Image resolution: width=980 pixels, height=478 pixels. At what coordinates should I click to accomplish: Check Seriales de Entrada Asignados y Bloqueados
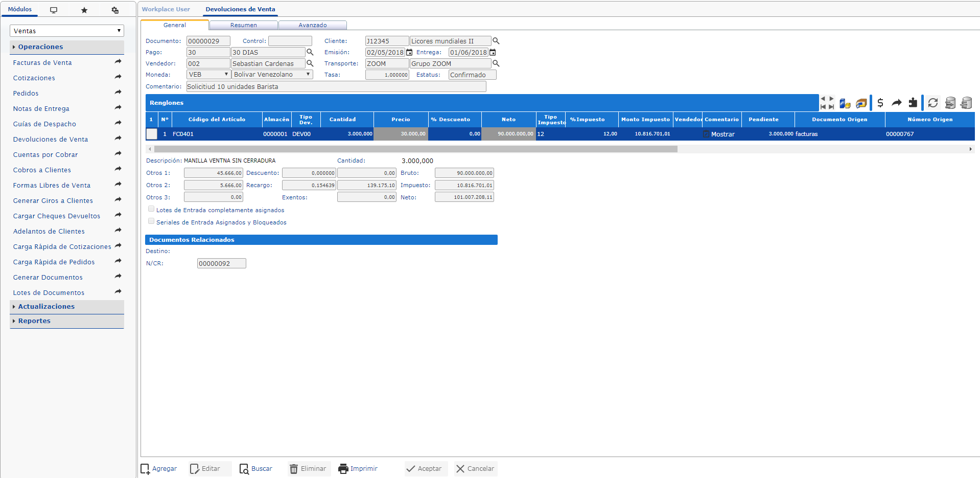coord(151,221)
